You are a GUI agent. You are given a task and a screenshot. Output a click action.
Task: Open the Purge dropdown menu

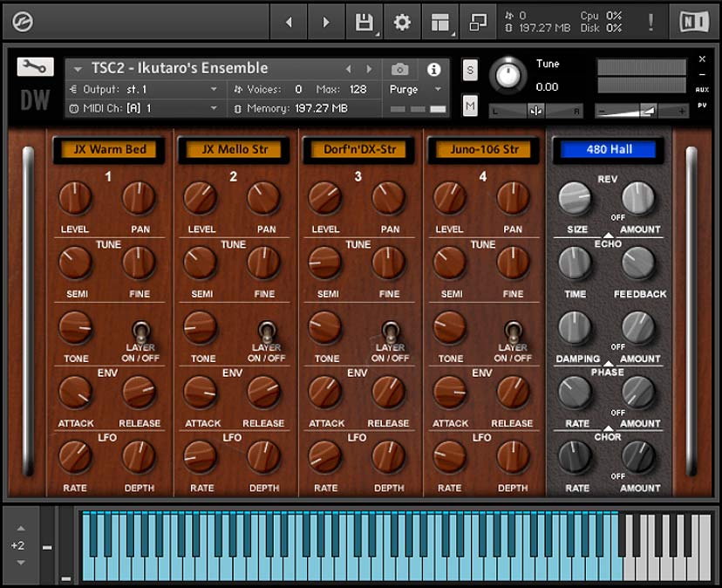(x=410, y=89)
